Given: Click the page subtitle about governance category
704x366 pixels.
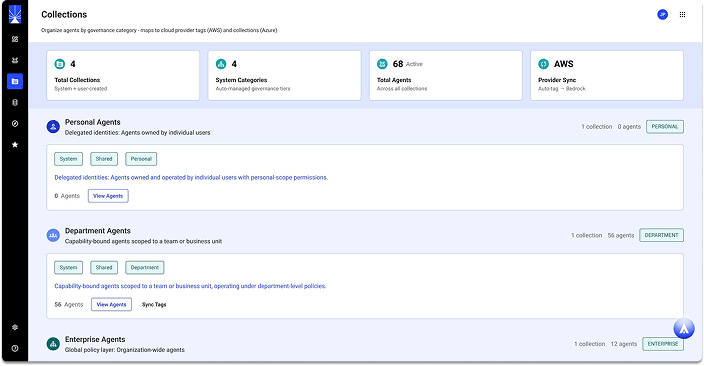Looking at the screenshot, I should [x=159, y=31].
